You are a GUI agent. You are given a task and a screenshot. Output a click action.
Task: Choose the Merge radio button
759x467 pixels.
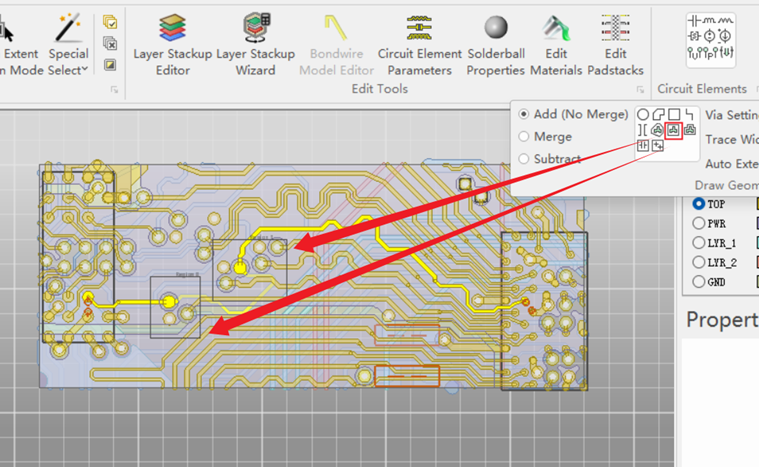524,137
